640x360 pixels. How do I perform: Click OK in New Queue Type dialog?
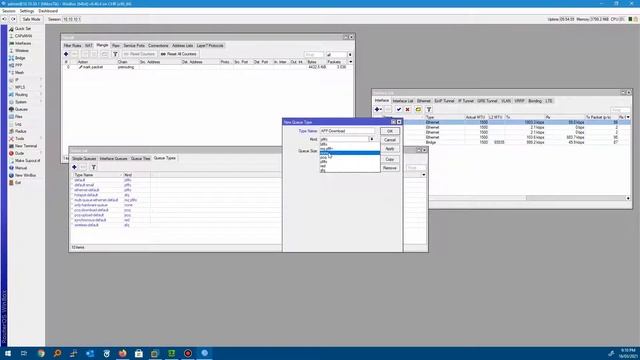click(390, 131)
